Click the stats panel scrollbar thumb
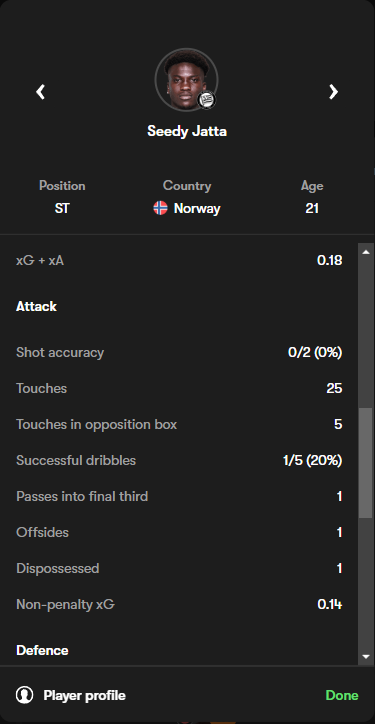Image resolution: width=375 pixels, height=724 pixels. tap(365, 463)
